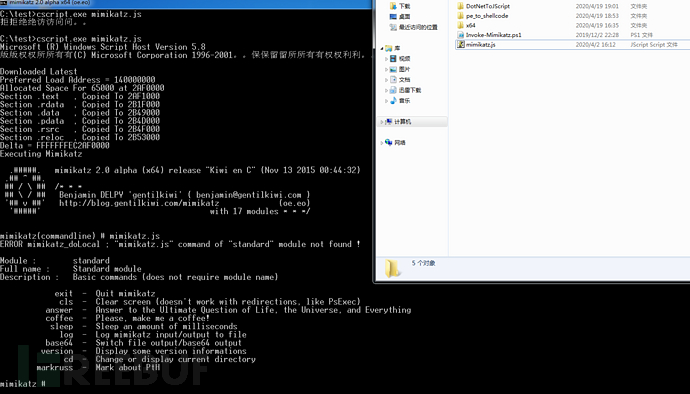Click the large folder icon in details pane
The image size is (690, 394).
click(x=392, y=268)
